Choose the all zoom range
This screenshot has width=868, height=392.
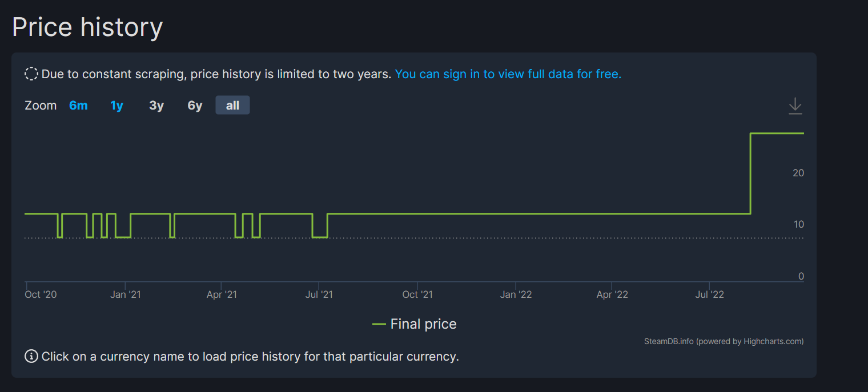point(232,106)
